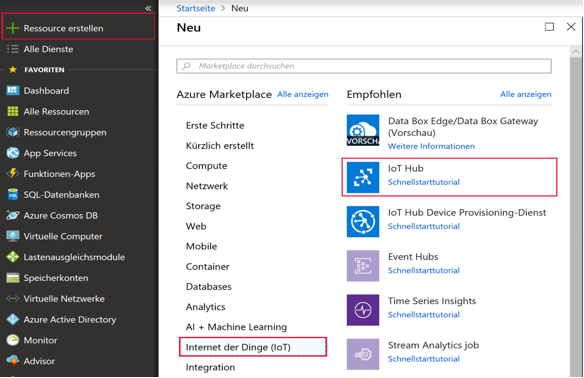Click the Lastenausgleichsmodule diamond icon
This screenshot has height=378, width=584.
tap(13, 257)
